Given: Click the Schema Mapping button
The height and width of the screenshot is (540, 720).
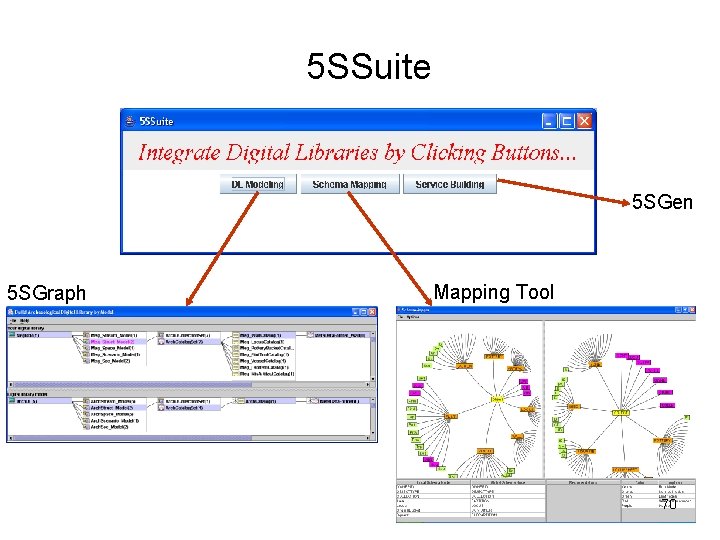Looking at the screenshot, I should coord(350,184).
